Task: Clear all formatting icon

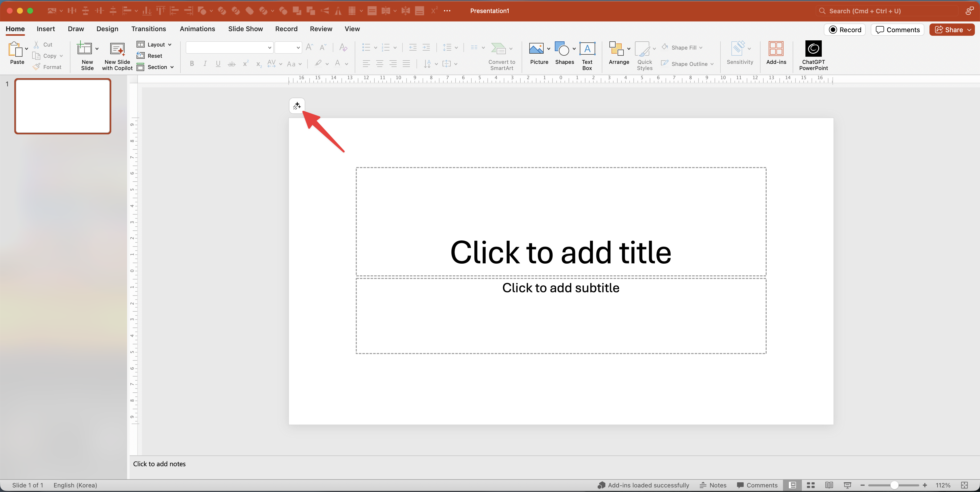Action: [343, 47]
